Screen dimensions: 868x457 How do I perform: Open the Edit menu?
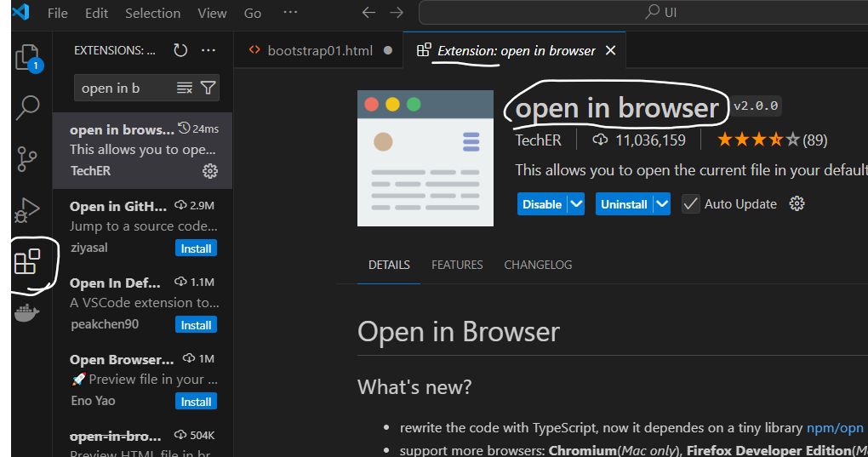coord(96,13)
